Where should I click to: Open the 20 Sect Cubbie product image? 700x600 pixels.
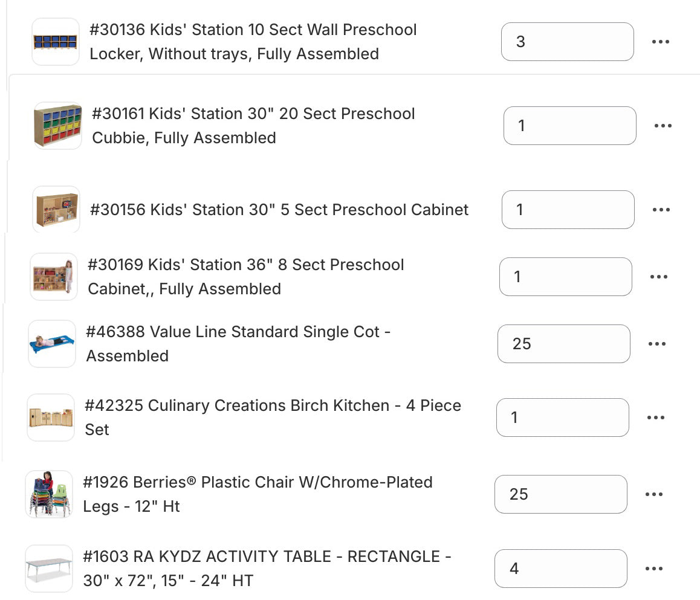pyautogui.click(x=57, y=126)
